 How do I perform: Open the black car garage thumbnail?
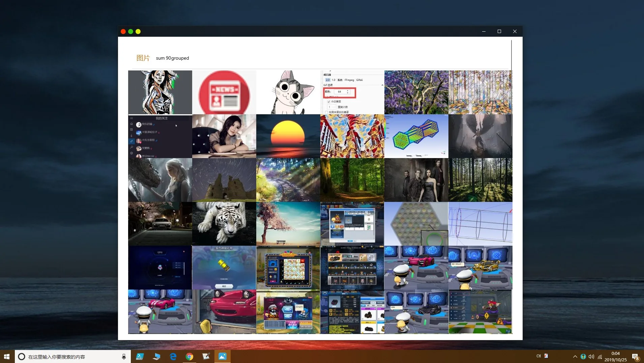click(416, 311)
